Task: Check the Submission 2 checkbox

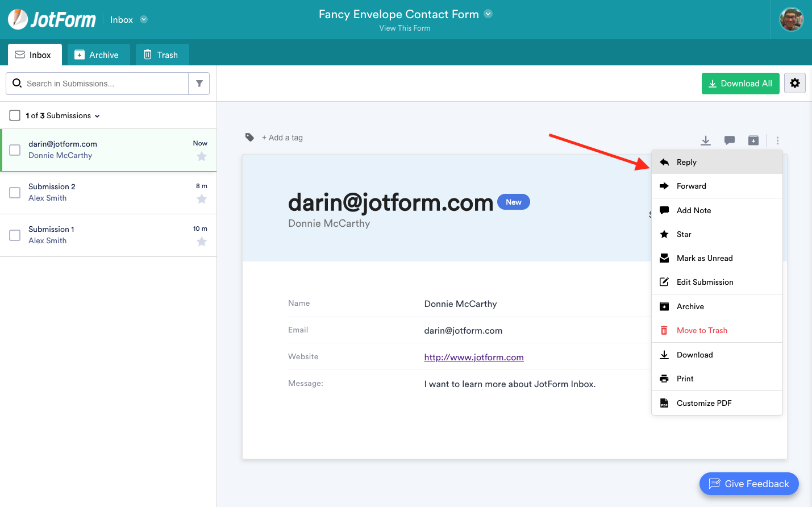Action: click(x=15, y=193)
